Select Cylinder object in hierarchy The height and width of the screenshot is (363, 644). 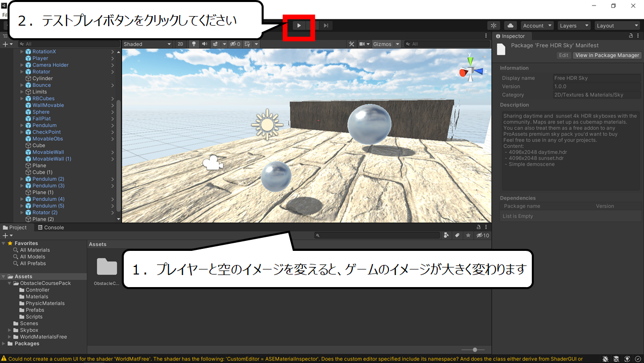click(42, 78)
